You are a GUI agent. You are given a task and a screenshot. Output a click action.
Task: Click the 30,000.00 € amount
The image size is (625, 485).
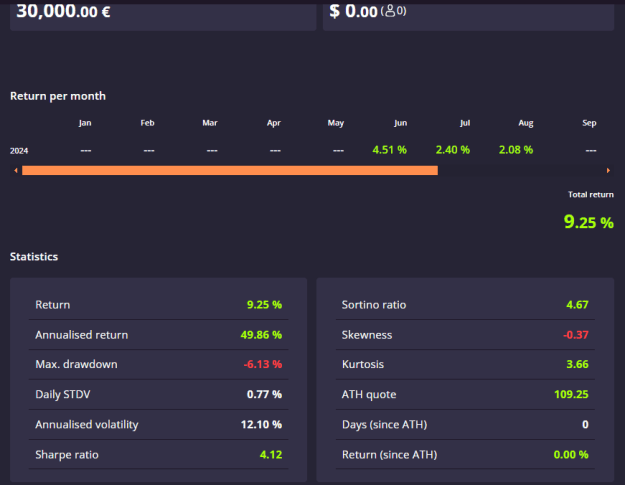[x=63, y=11]
